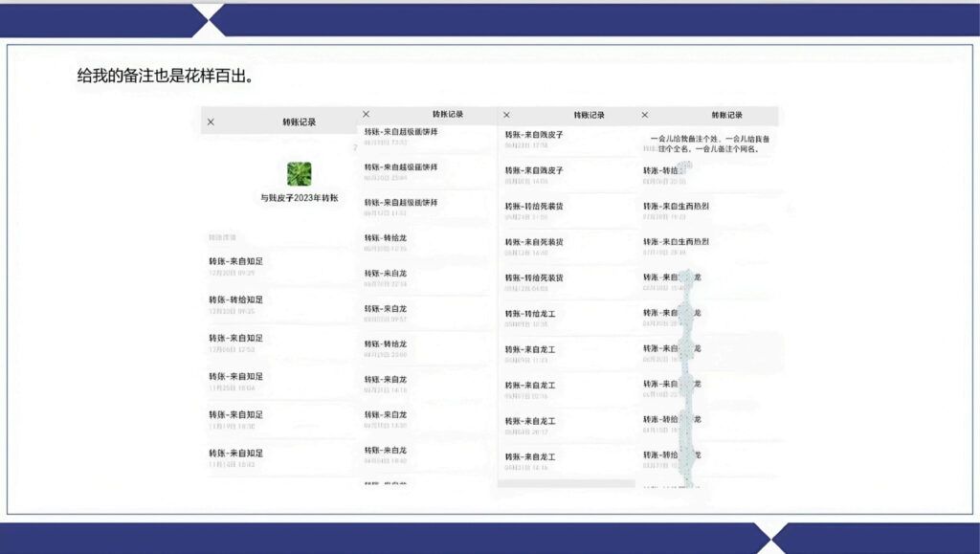Open the topmost 转账-来自知足 record
The width and height of the screenshot is (980, 554).
(236, 261)
